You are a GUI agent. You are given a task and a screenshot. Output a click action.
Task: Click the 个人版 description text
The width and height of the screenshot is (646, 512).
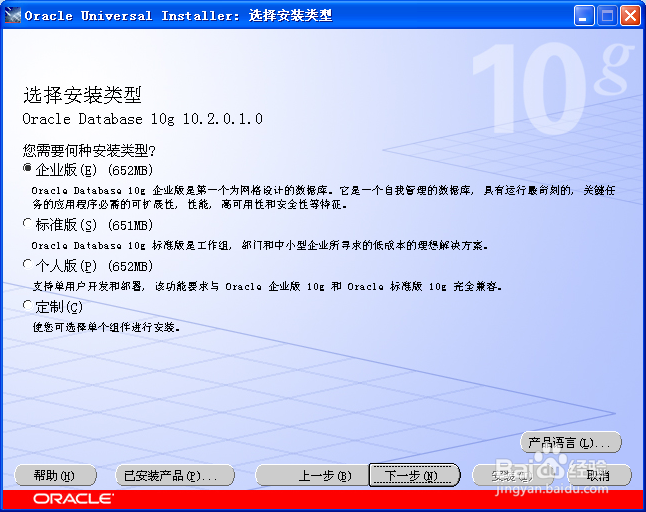(x=267, y=286)
